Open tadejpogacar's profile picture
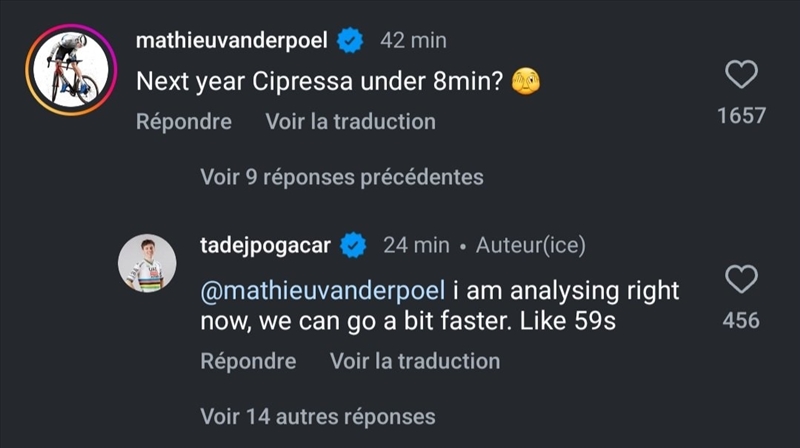The width and height of the screenshot is (800, 448). pos(147,263)
